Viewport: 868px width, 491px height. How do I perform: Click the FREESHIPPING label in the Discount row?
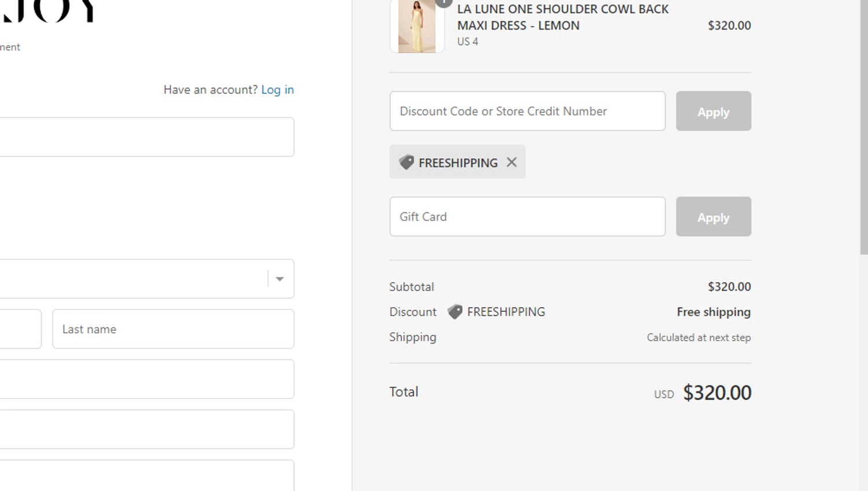506,312
